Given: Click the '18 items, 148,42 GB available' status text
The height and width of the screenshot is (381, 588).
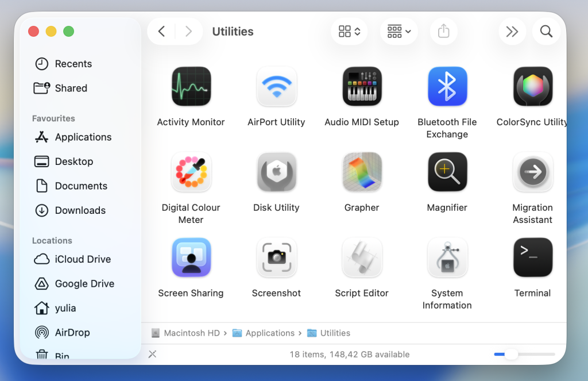Looking at the screenshot, I should (x=350, y=355).
